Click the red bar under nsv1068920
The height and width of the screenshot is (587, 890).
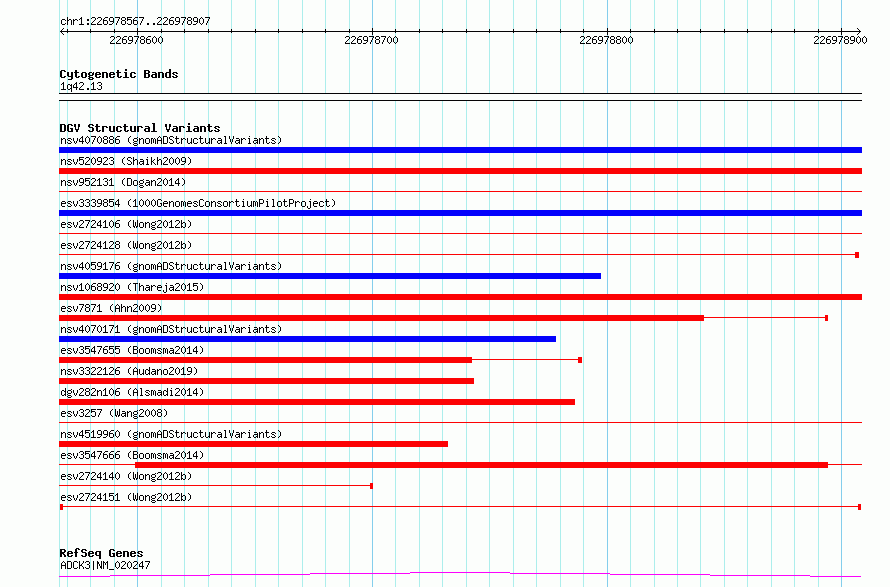[460, 297]
